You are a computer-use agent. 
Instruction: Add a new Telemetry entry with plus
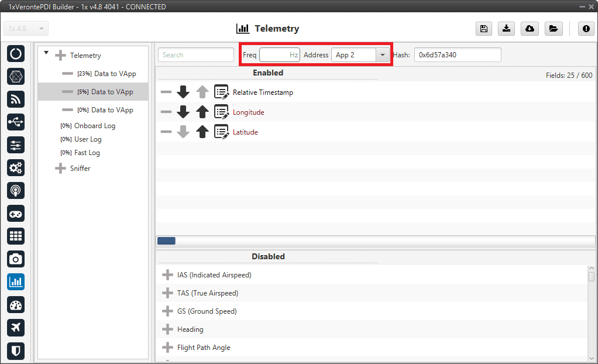(x=60, y=56)
